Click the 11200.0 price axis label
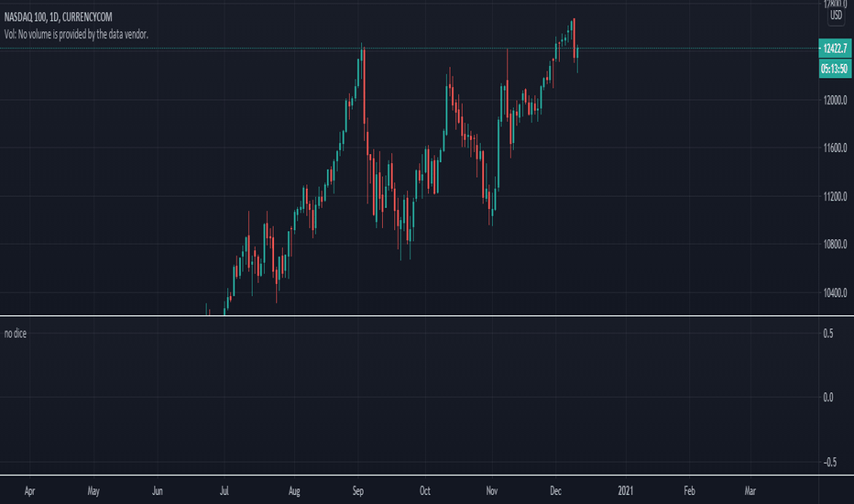 [835, 196]
